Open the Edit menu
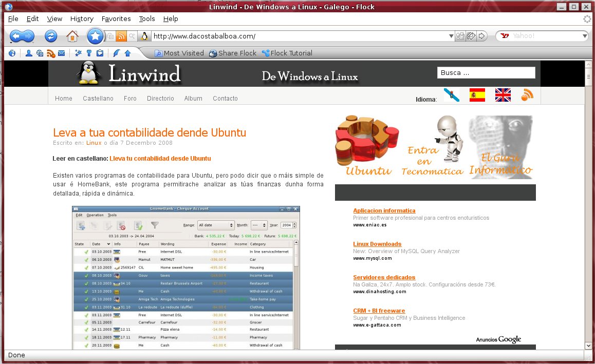 (x=33, y=18)
